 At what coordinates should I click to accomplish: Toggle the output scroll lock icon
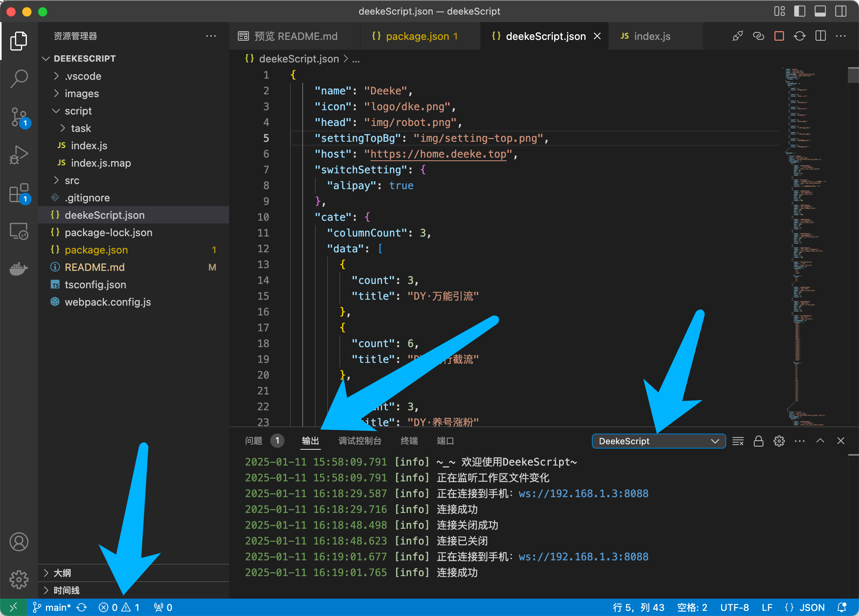pos(758,441)
